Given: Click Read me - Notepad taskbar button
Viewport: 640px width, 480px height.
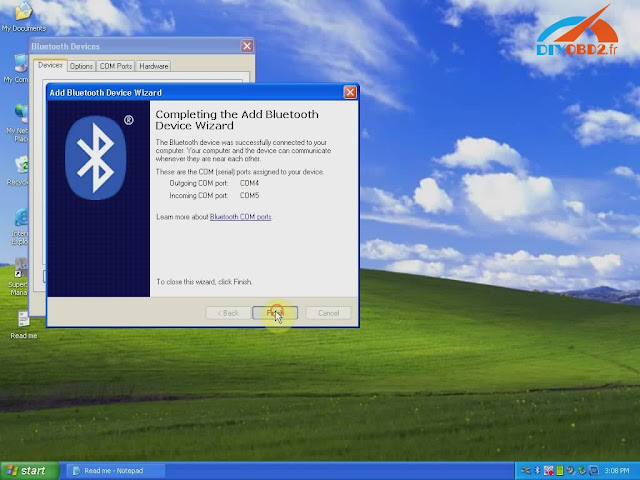Looking at the screenshot, I should [115, 471].
